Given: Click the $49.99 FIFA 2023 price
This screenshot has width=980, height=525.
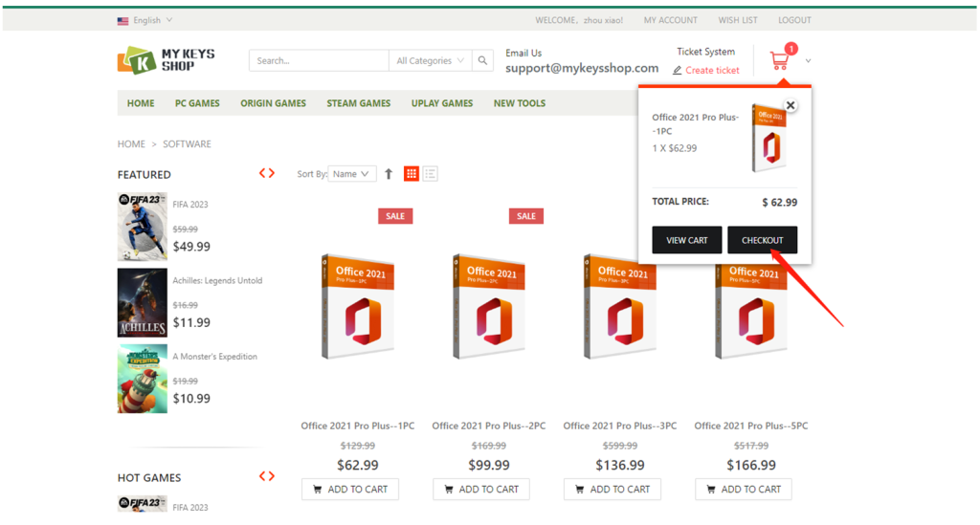Looking at the screenshot, I should tap(191, 247).
